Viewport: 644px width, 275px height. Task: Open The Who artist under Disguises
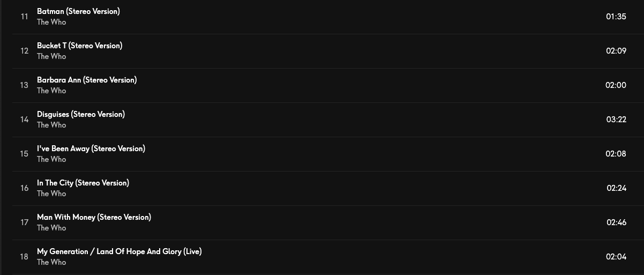point(51,125)
